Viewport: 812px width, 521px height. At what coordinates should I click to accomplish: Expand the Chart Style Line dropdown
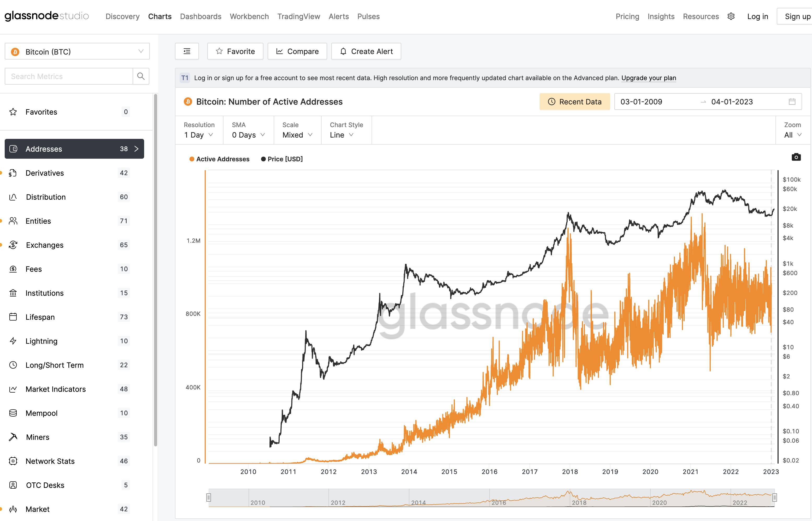tap(342, 135)
